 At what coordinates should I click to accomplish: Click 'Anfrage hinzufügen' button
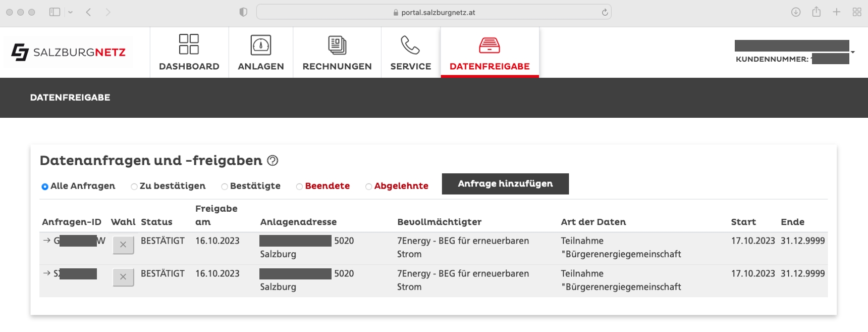(x=505, y=184)
